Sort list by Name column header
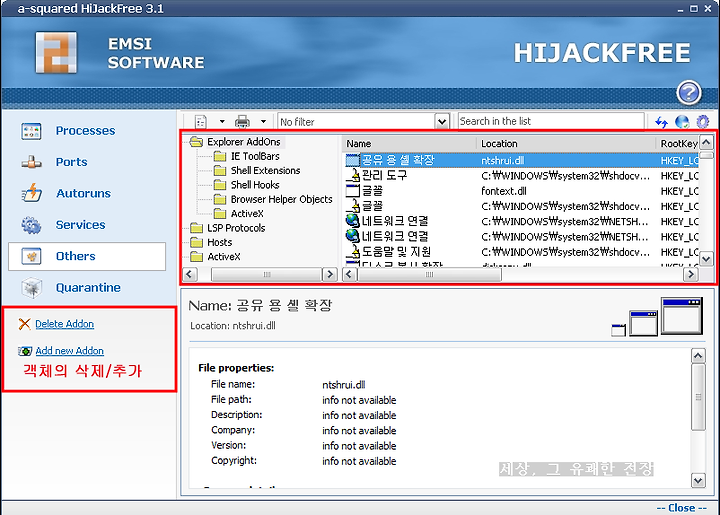The height and width of the screenshot is (515, 720). pyautogui.click(x=410, y=144)
